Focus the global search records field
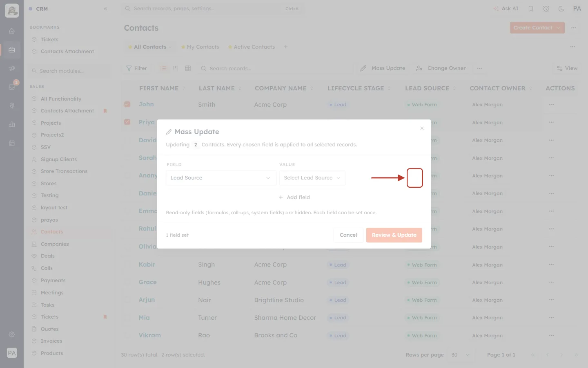Screen dimensions: 588x368 (x=212, y=9)
